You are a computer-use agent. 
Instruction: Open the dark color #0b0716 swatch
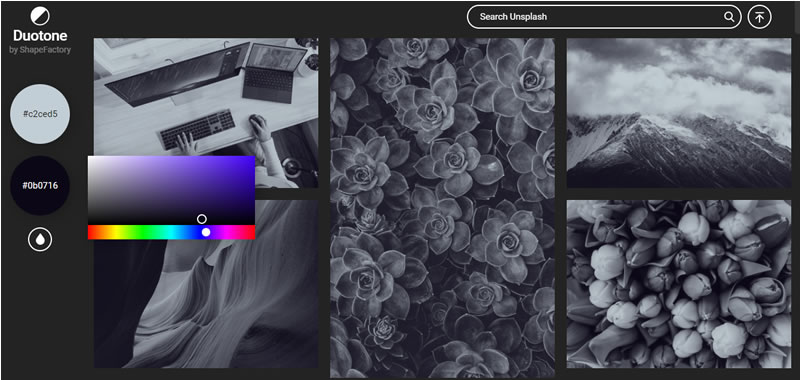click(40, 185)
